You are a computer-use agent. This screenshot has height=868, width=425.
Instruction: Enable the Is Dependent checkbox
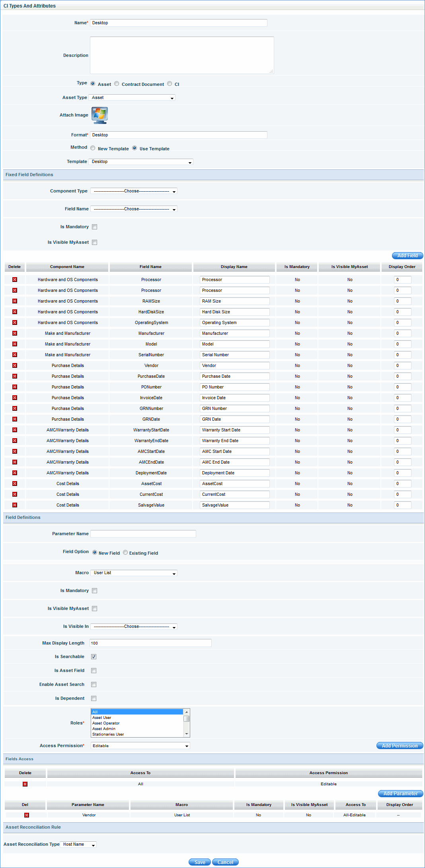94,698
